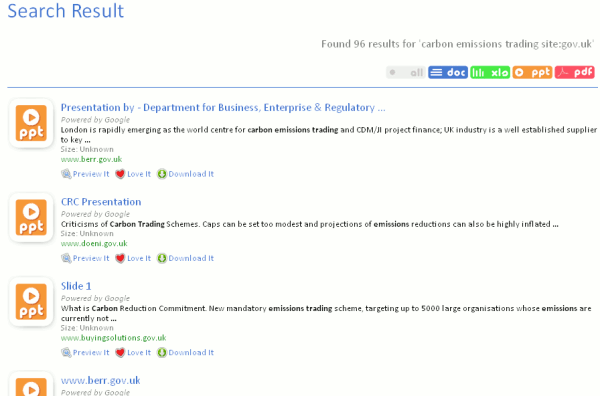Filter results by doc file type

click(448, 72)
